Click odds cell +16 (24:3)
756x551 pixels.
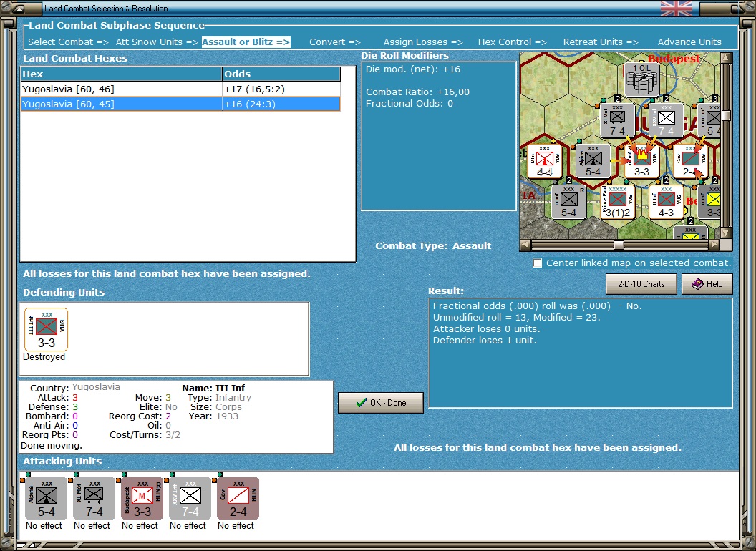[281, 104]
